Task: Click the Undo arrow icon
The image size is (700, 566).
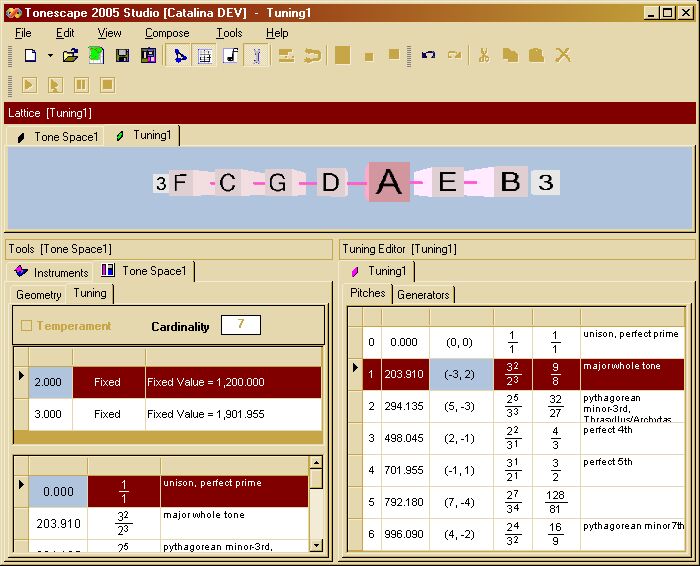Action: [428, 56]
